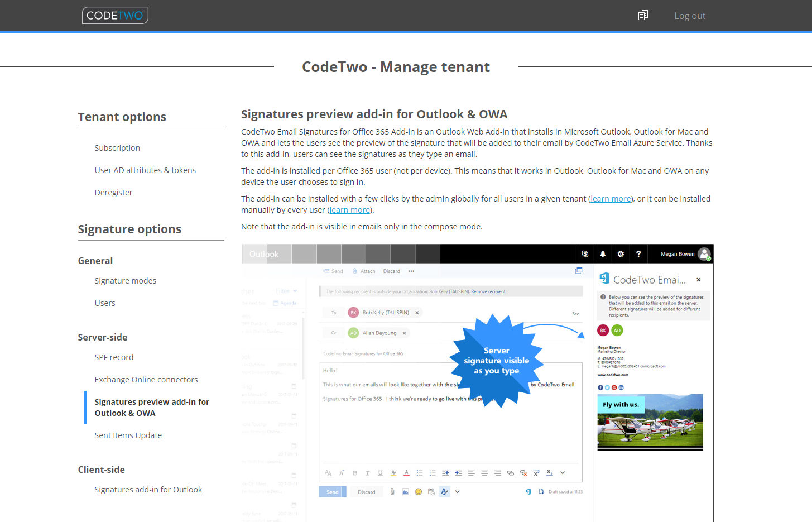Click Bcc to add blind copy recipients

tap(575, 314)
